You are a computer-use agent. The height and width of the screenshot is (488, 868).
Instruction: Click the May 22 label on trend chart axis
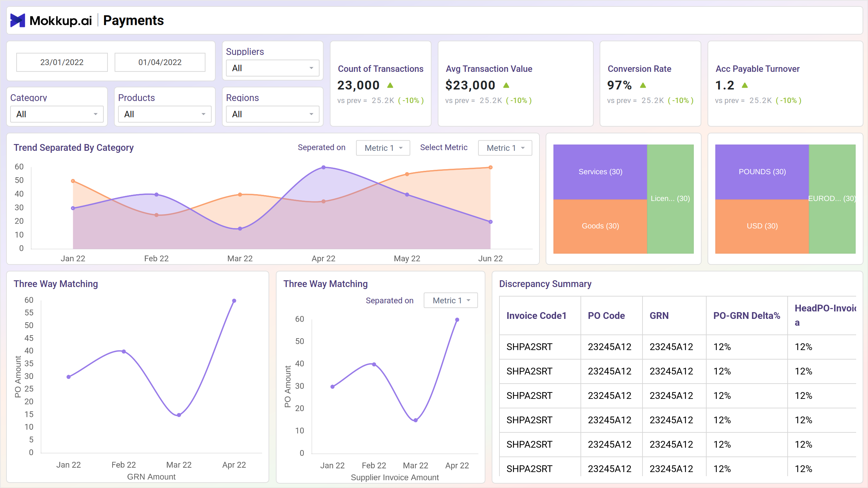pyautogui.click(x=407, y=259)
